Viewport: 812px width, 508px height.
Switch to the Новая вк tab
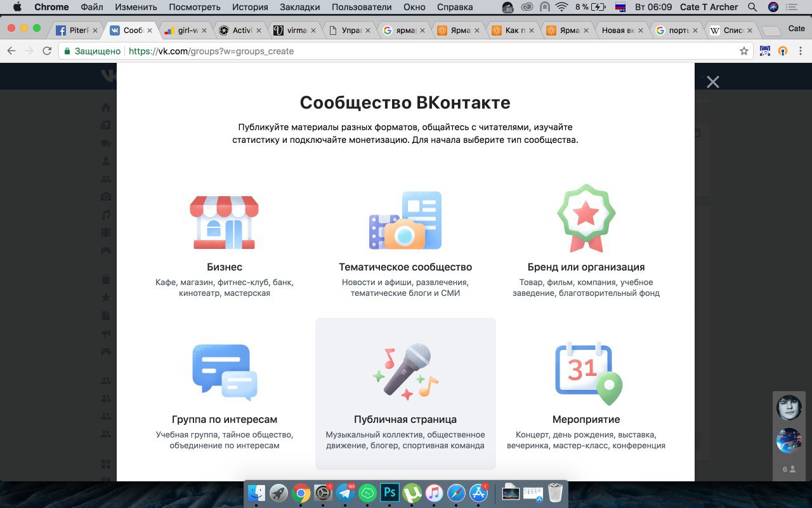pos(622,30)
